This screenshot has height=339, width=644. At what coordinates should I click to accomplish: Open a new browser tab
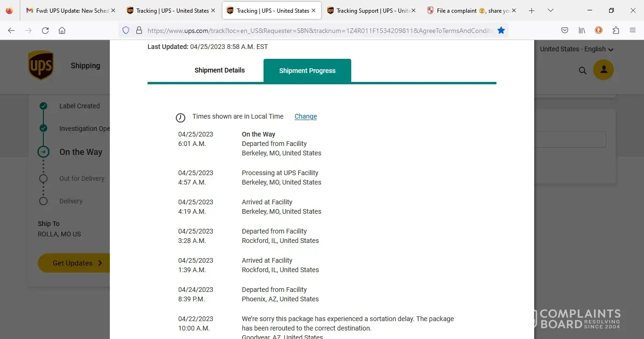click(532, 10)
